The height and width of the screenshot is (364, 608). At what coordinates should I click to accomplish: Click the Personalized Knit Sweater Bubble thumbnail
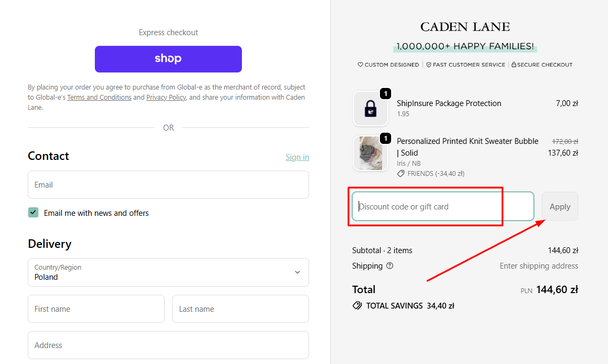[370, 153]
